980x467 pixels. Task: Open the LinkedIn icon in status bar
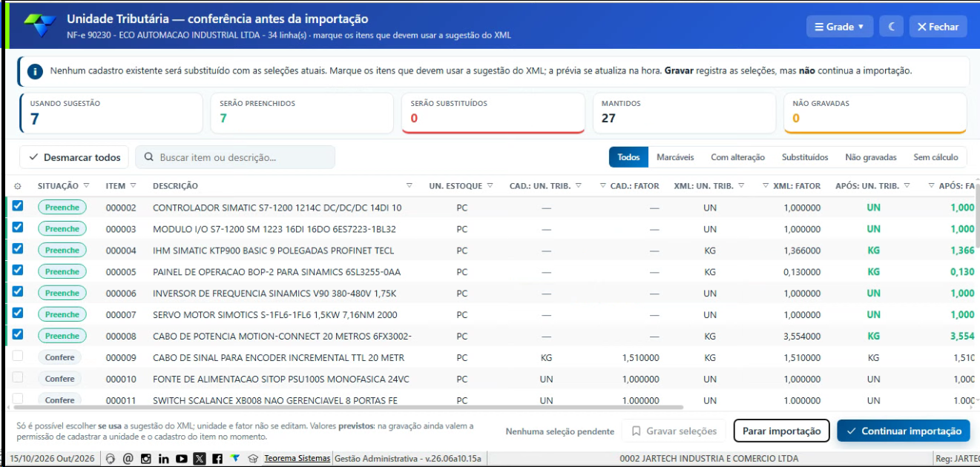pos(164,459)
